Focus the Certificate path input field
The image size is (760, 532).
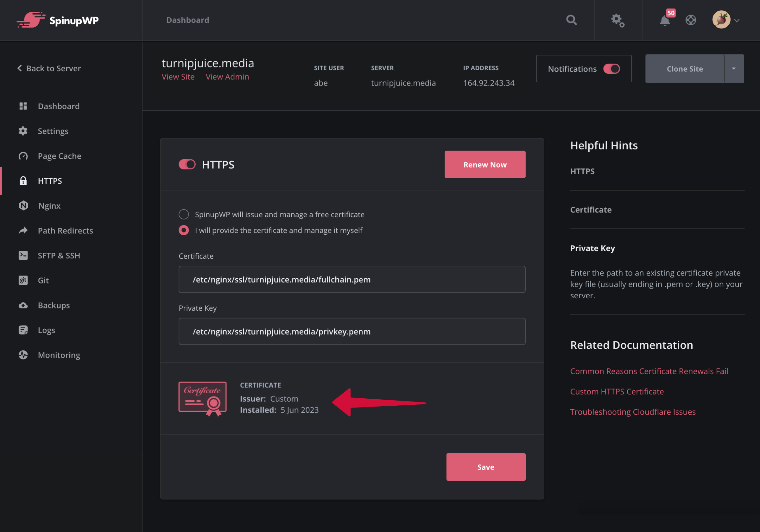click(352, 279)
